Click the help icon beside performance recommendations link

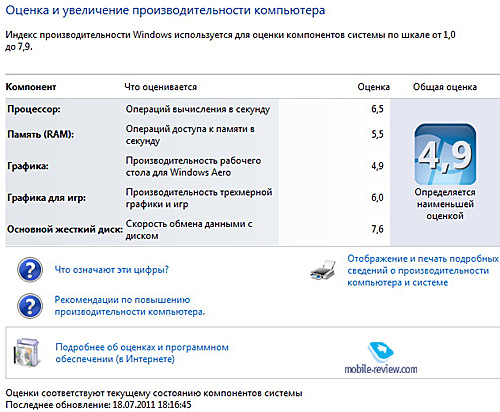click(30, 306)
